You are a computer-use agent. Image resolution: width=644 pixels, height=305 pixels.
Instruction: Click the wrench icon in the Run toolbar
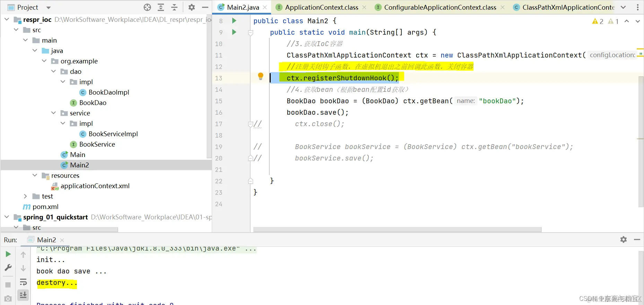(8, 268)
